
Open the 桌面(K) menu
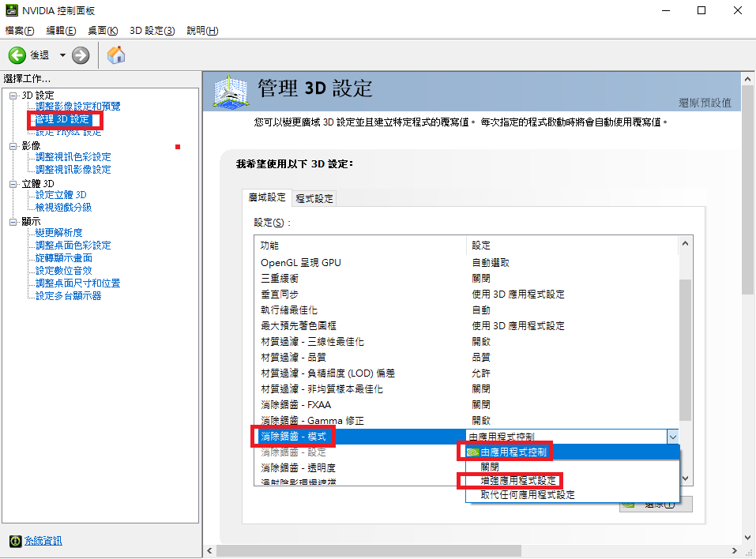click(103, 31)
